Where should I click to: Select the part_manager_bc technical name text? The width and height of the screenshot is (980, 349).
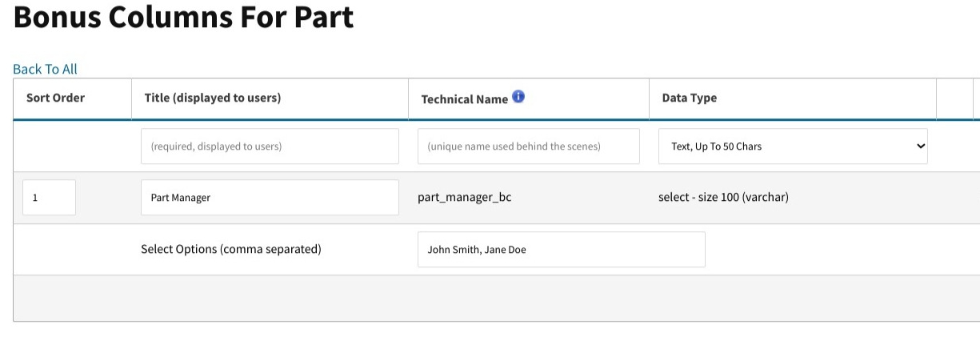click(x=464, y=197)
